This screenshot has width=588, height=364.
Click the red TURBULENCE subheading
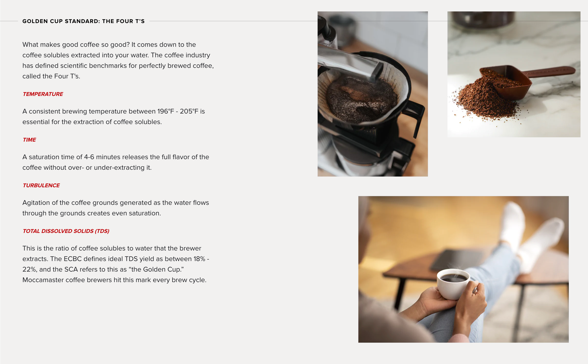[x=41, y=185]
